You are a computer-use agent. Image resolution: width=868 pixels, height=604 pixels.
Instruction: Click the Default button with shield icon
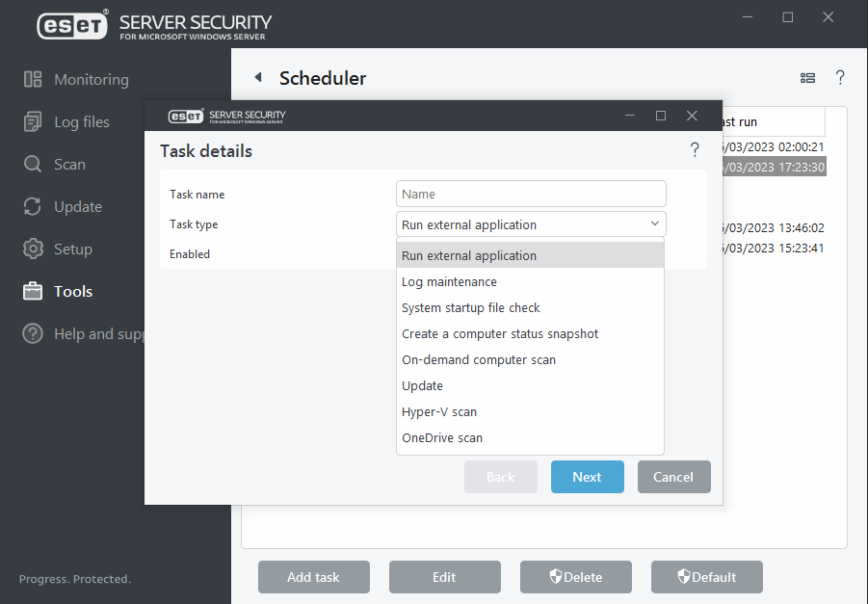point(706,576)
